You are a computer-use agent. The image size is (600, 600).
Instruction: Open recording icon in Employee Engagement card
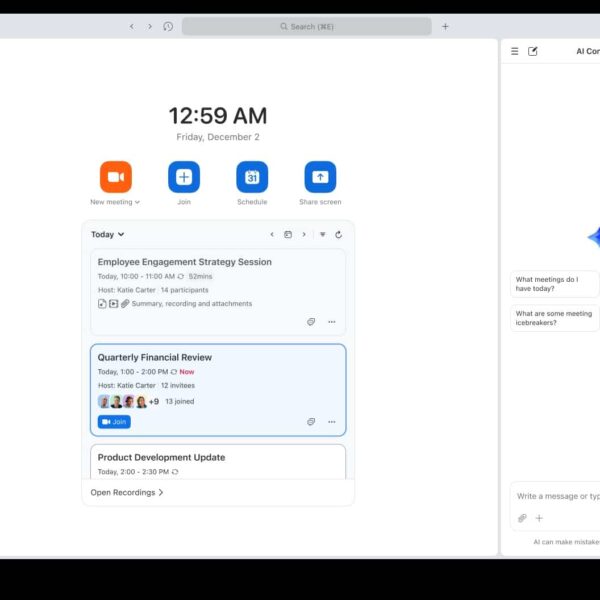pyautogui.click(x=113, y=303)
